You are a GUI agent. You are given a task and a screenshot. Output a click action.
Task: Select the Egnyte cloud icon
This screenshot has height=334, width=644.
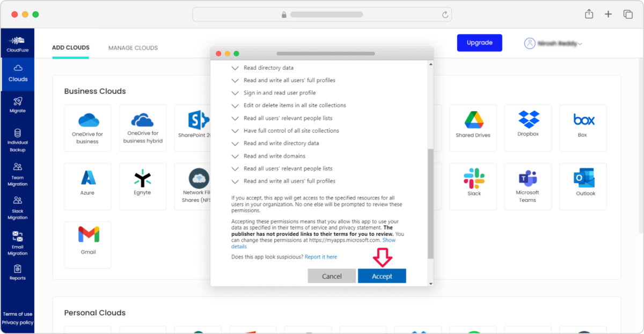pyautogui.click(x=142, y=186)
